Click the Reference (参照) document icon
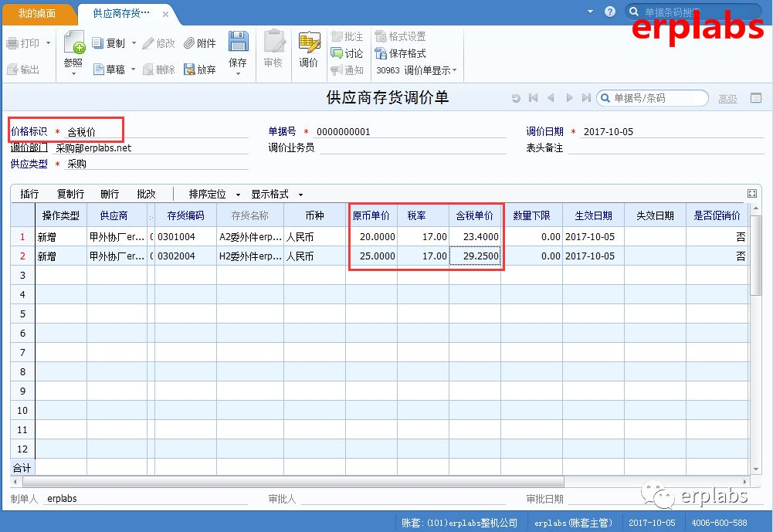The height and width of the screenshot is (532, 773). (x=74, y=42)
